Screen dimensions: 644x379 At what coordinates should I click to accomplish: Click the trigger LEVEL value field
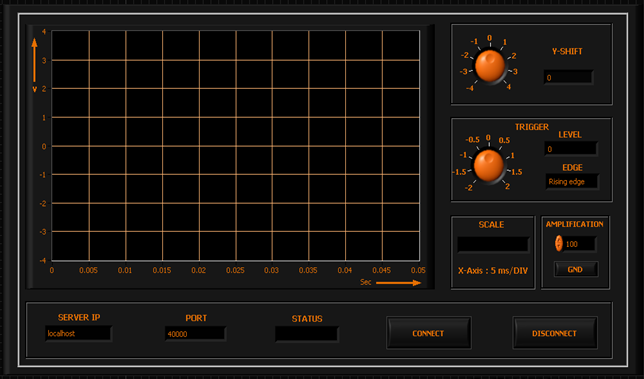pyautogui.click(x=570, y=149)
